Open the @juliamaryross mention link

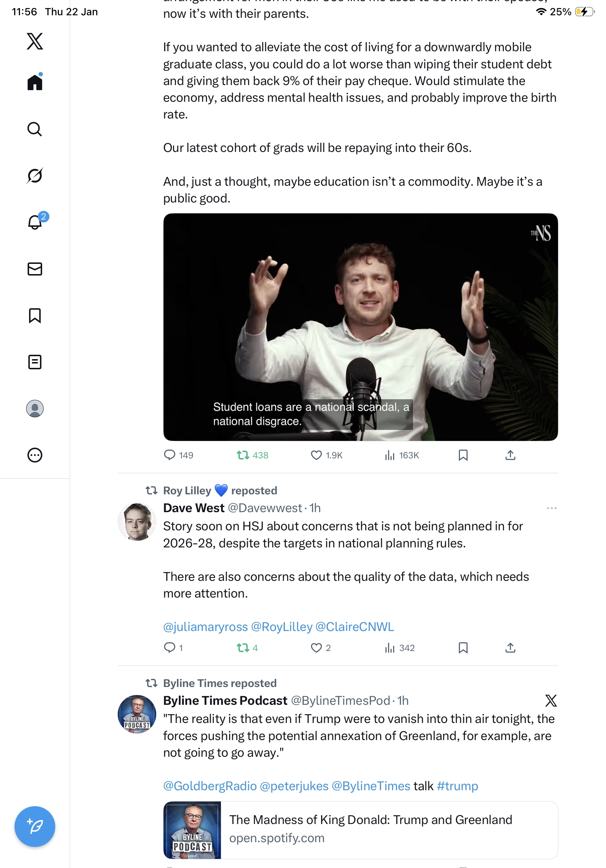[x=205, y=626]
